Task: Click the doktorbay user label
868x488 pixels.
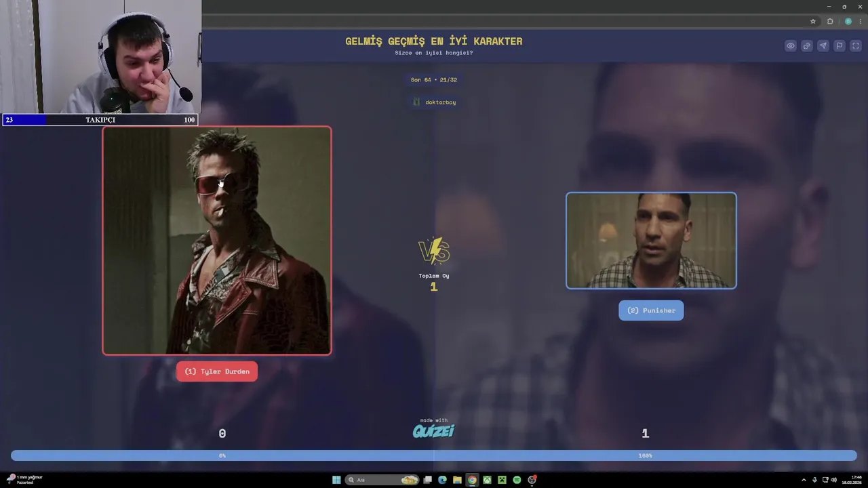Action: tap(434, 102)
